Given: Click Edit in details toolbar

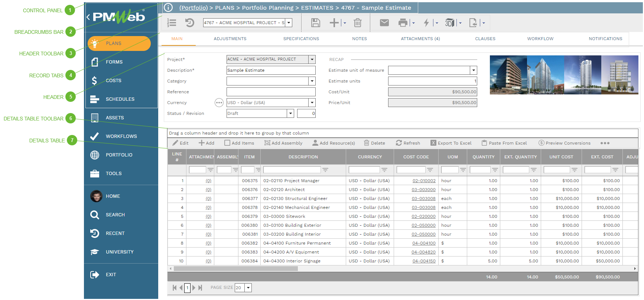Looking at the screenshot, I should [x=180, y=143].
